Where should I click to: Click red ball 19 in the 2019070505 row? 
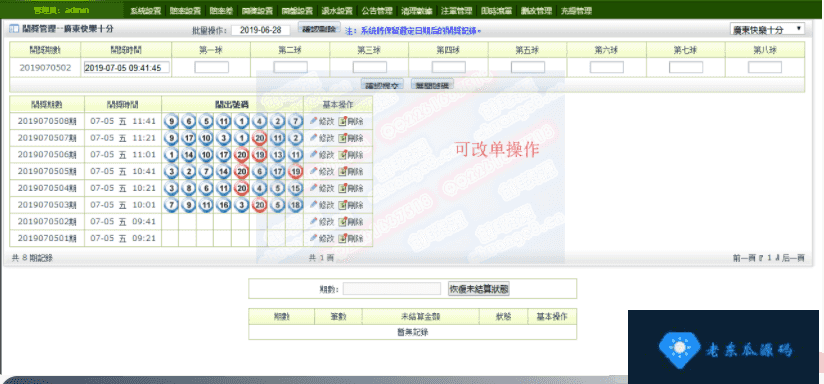(295, 171)
